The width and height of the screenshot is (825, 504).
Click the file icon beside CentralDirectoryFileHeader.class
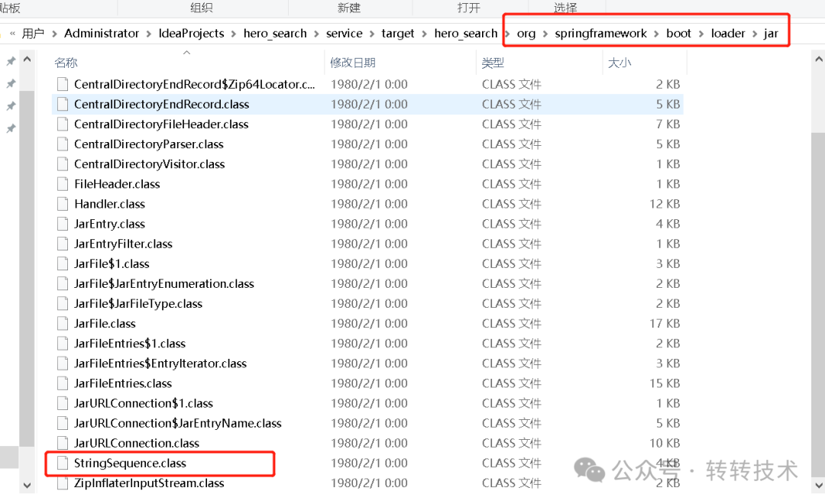[x=63, y=124]
